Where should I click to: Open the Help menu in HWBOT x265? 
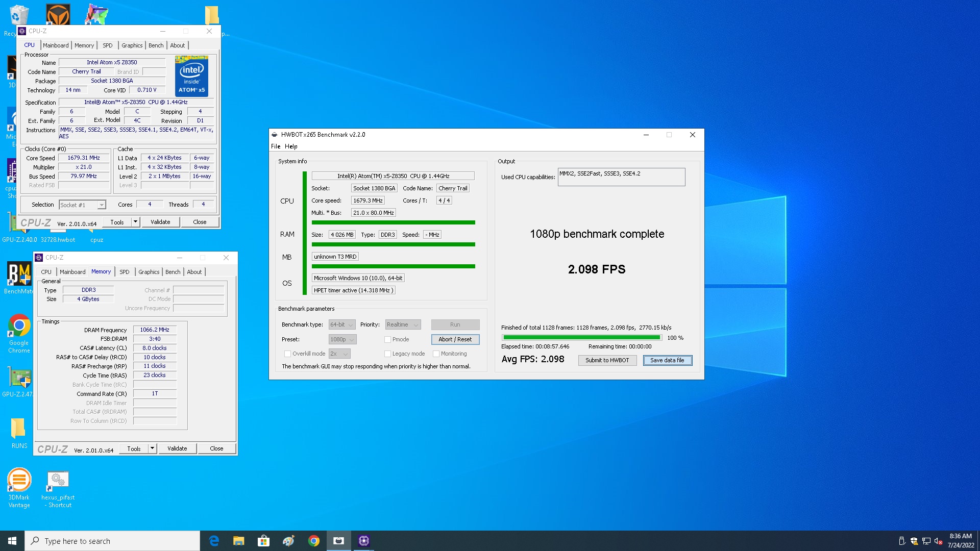pyautogui.click(x=291, y=146)
